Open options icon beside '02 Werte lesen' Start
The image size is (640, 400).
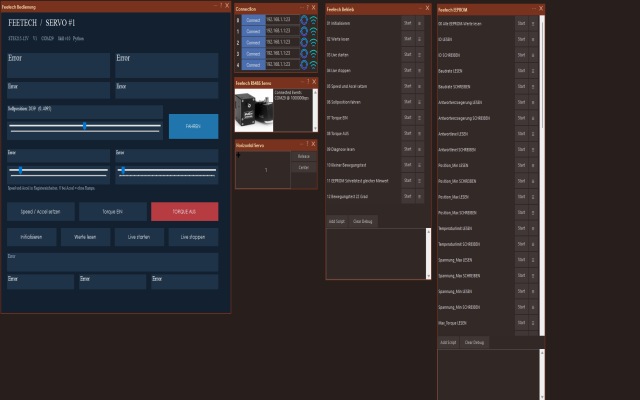pyautogui.click(x=419, y=39)
